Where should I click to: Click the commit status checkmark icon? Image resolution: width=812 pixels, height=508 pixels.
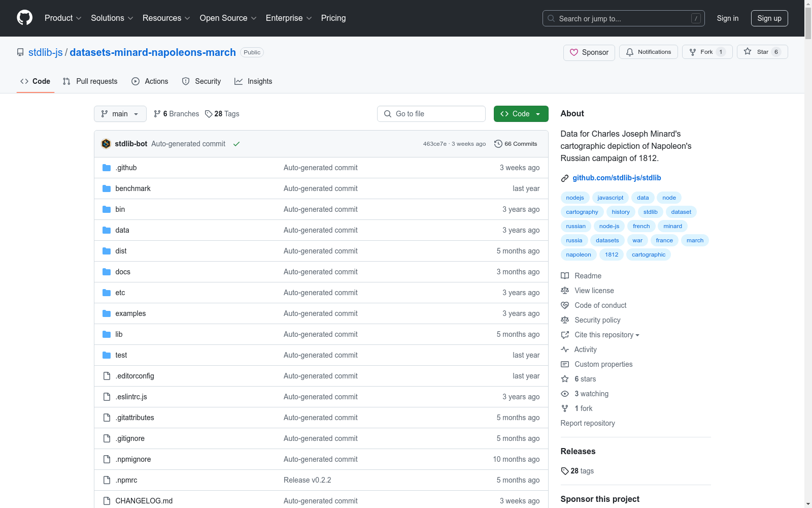click(x=236, y=144)
